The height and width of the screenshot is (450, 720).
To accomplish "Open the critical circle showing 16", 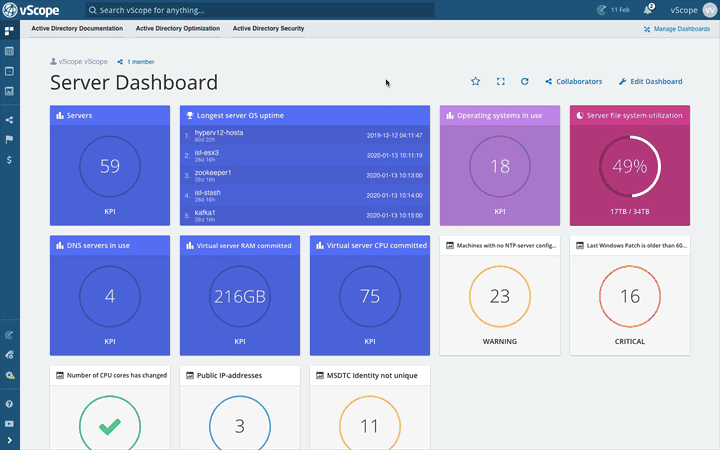I will pos(630,296).
